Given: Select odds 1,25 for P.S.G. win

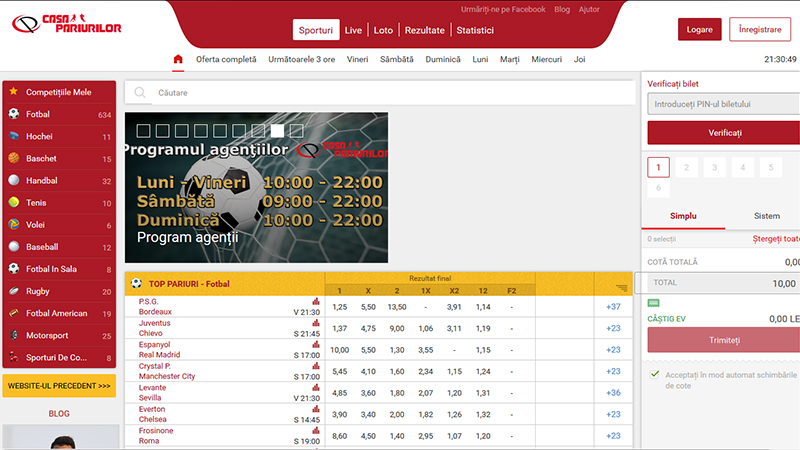Looking at the screenshot, I should coord(339,307).
